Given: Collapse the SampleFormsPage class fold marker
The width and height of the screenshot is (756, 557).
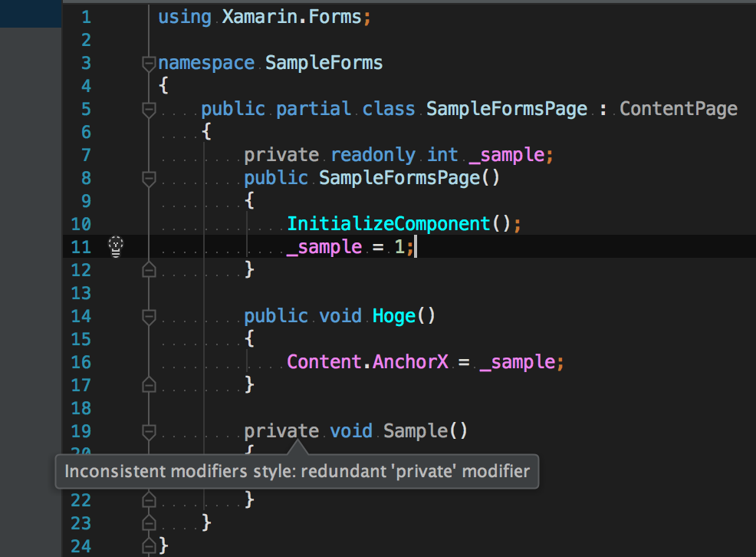Looking at the screenshot, I should pyautogui.click(x=149, y=110).
